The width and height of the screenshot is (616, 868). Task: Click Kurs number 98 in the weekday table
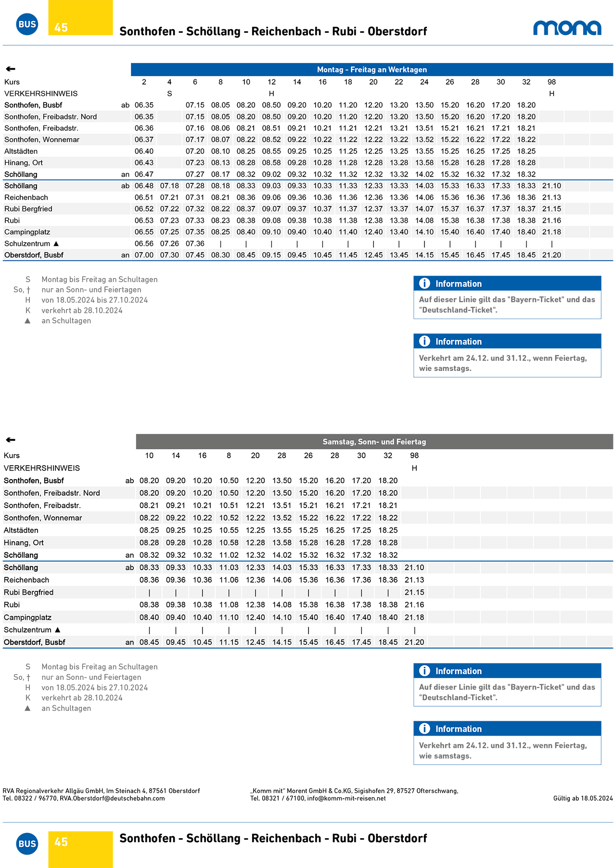point(552,82)
